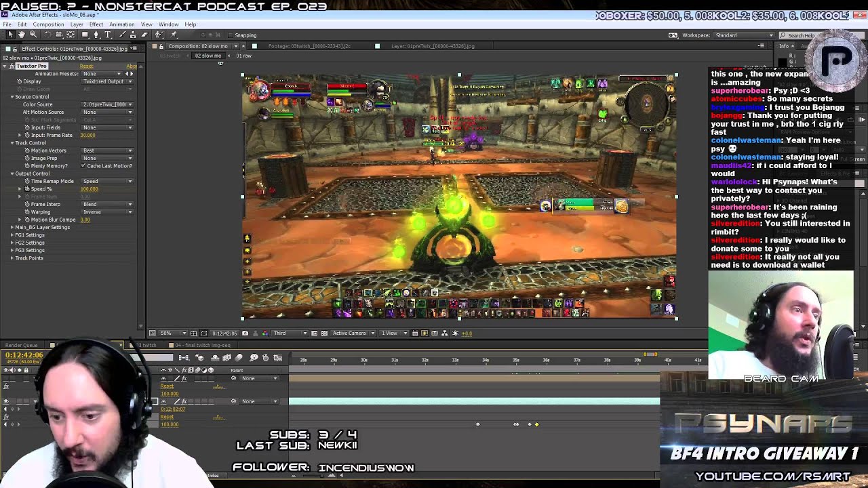
Task: Switch to the Render Queue tab
Action: click(21, 345)
